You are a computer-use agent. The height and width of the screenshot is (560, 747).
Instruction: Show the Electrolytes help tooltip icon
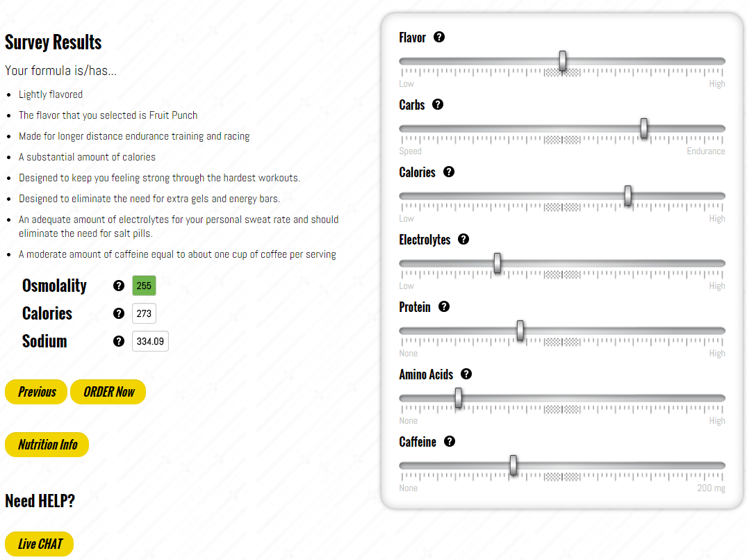(463, 239)
